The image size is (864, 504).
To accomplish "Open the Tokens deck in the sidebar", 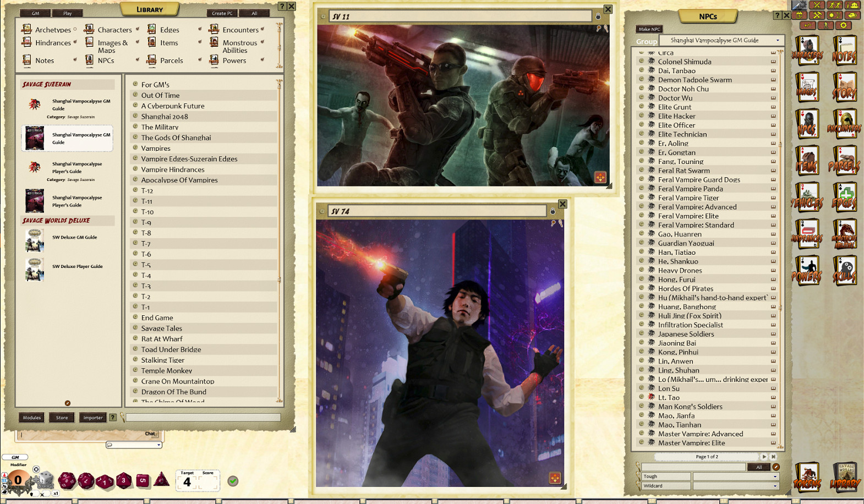I will [807, 477].
